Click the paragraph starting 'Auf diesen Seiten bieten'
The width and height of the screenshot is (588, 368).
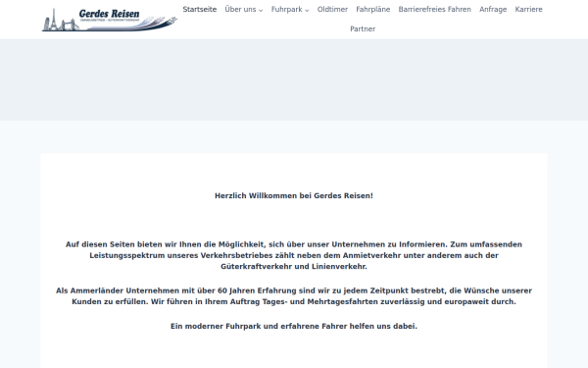pyautogui.click(x=294, y=255)
